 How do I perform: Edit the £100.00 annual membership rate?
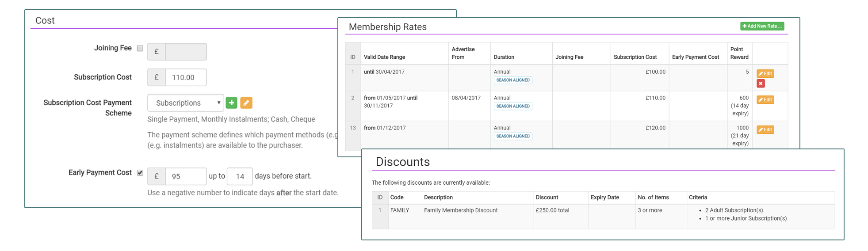click(x=765, y=74)
